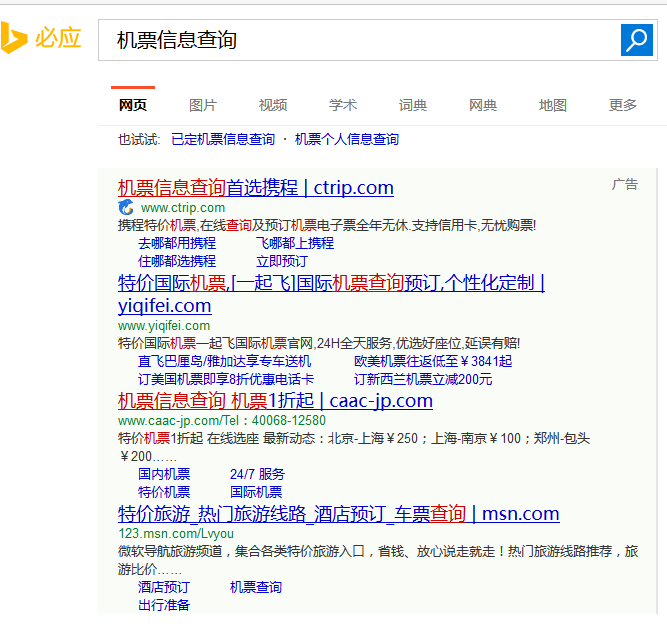
Task: Click the 123.msn.com/Lvyou green URL
Action: (176, 533)
